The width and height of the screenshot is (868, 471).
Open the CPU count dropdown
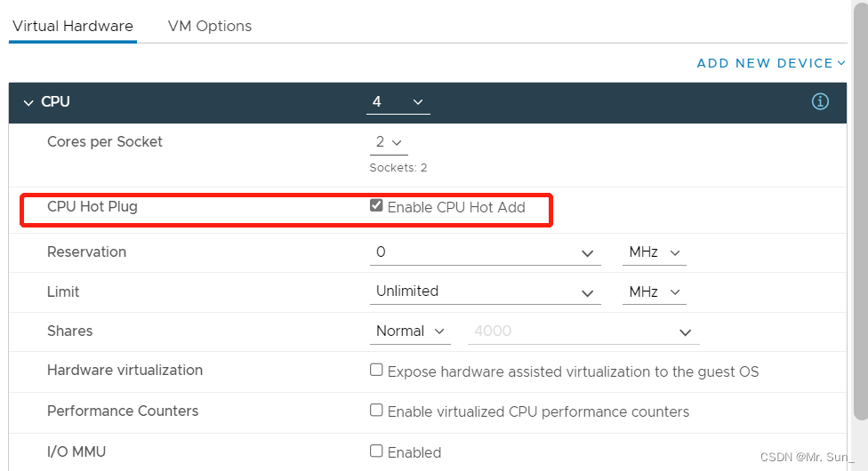(398, 102)
